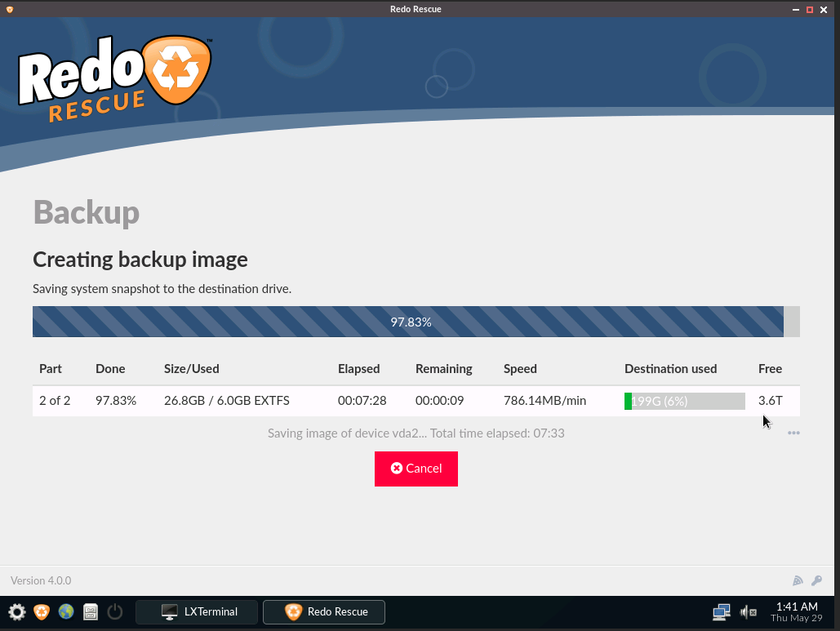Open the network connections tray icon
Image resolution: width=840 pixels, height=631 pixels.
click(x=721, y=611)
